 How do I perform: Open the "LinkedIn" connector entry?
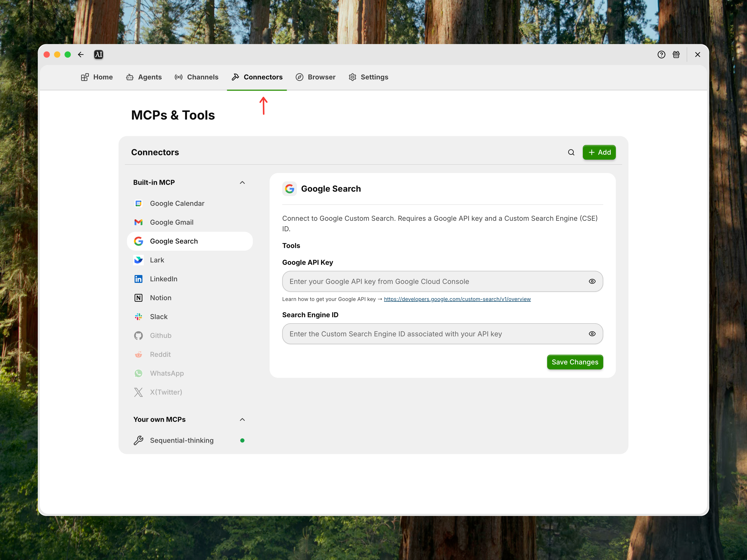coord(190,279)
